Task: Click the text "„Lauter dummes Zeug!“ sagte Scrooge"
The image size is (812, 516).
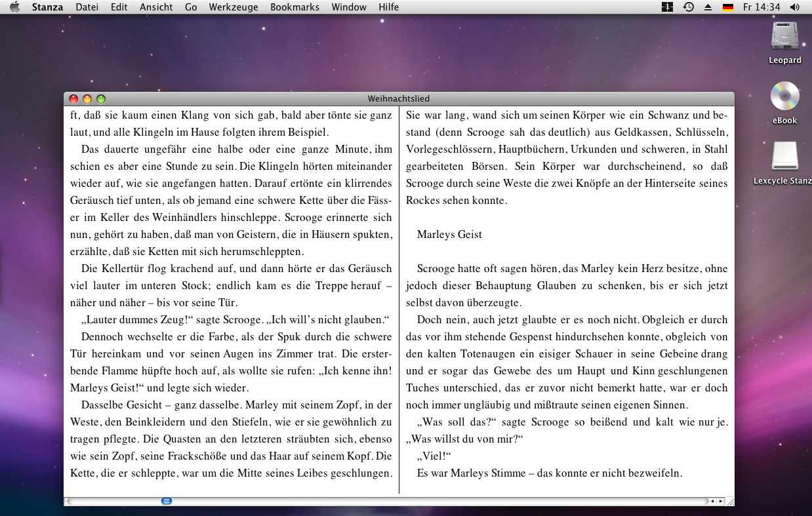Action: 172,319
